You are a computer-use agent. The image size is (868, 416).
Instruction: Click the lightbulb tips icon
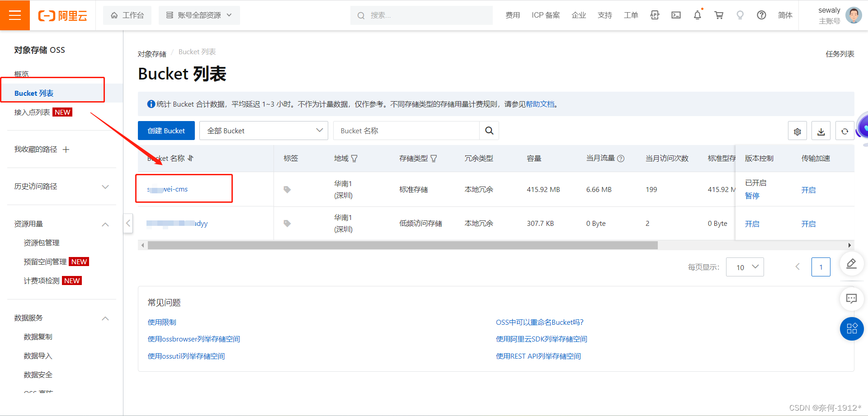(x=740, y=15)
